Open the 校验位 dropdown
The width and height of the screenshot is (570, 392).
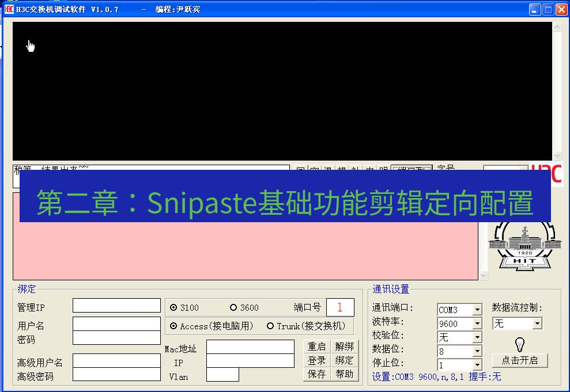477,337
